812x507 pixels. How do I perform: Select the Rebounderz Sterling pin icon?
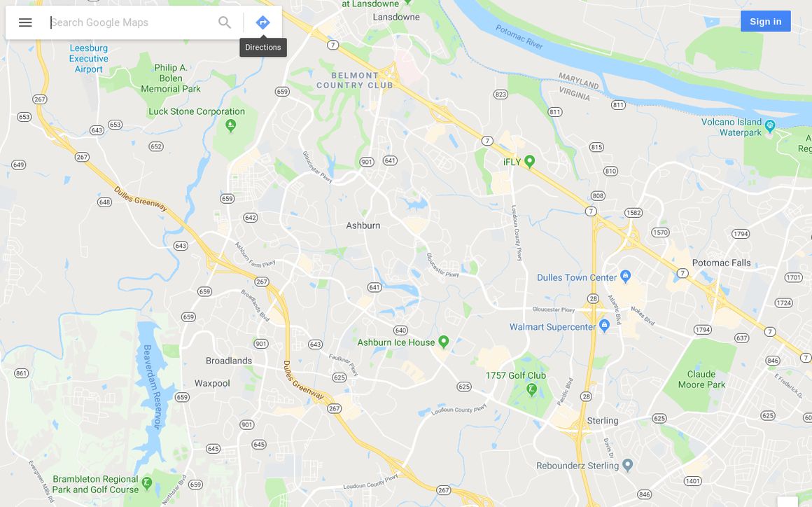click(628, 464)
